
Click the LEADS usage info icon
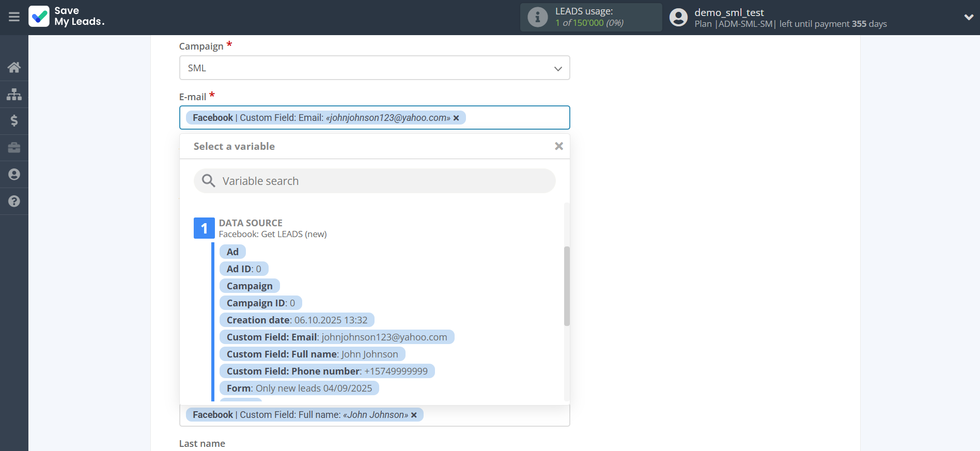pyautogui.click(x=537, y=17)
